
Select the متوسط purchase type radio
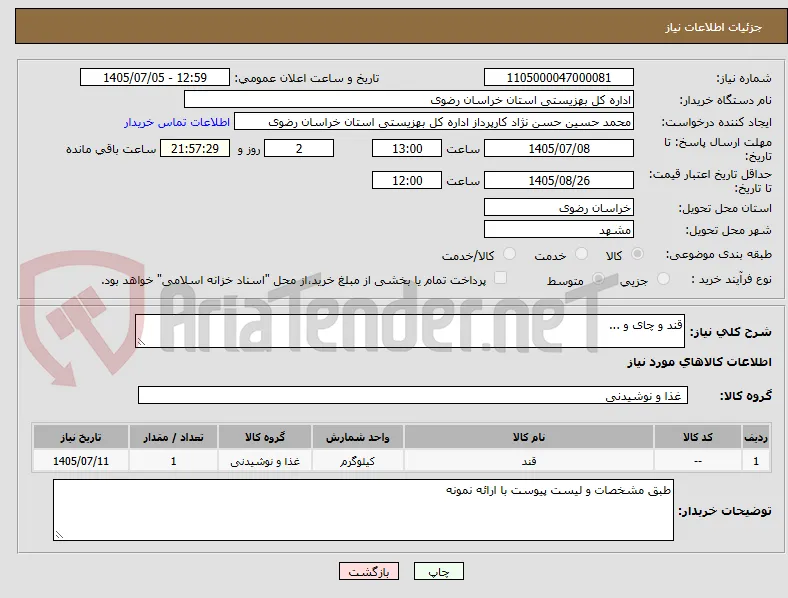(x=598, y=278)
